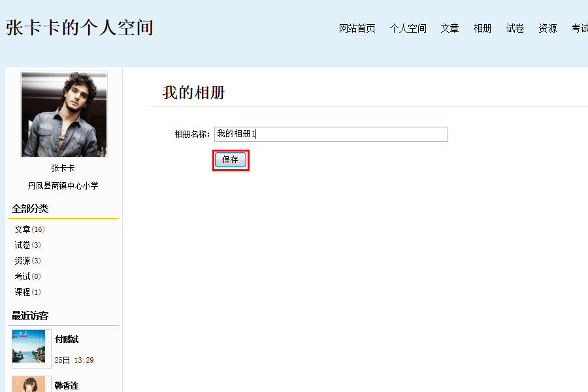Click 张卡卡's profile photo
588x392 pixels.
pyautogui.click(x=64, y=114)
